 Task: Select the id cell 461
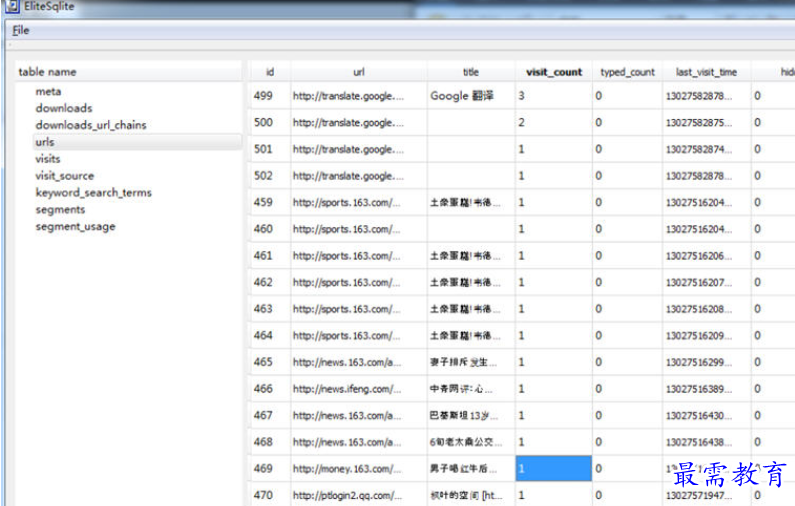pyautogui.click(x=270, y=256)
